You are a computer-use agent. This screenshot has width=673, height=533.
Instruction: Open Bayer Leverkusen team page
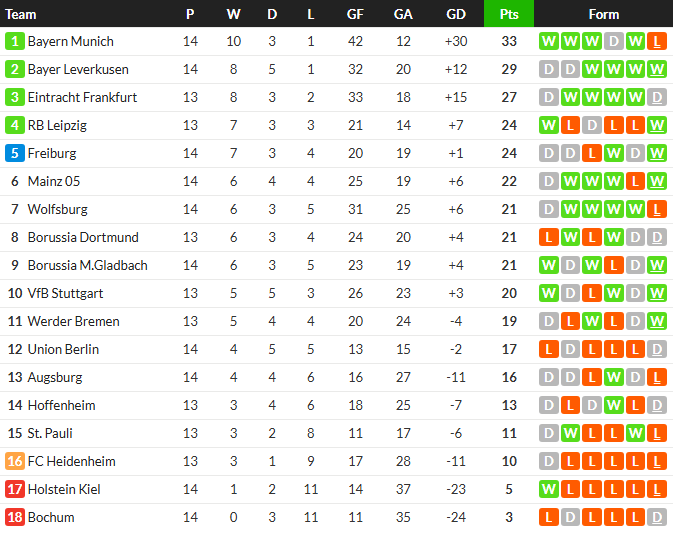78,69
